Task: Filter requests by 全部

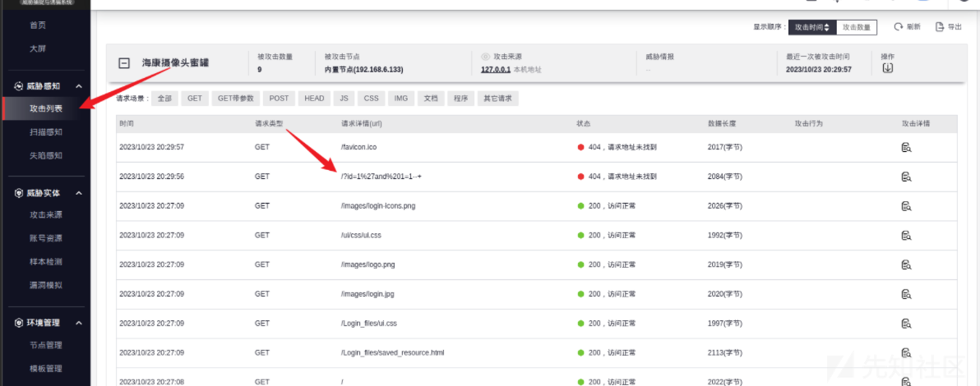Action: [165, 99]
